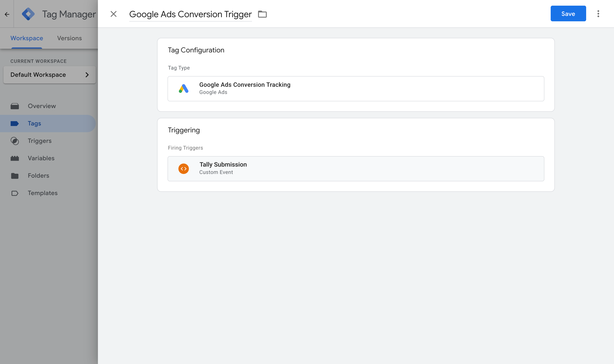Open Triggers in the sidebar

(x=48, y=141)
